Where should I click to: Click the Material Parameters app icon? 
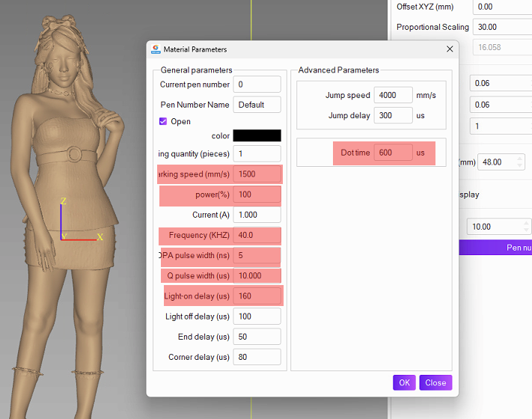[x=156, y=49]
